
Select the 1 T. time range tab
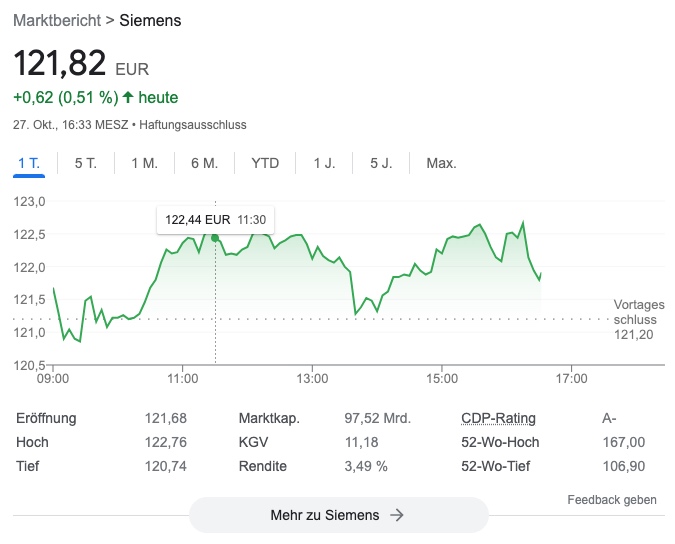(x=29, y=163)
